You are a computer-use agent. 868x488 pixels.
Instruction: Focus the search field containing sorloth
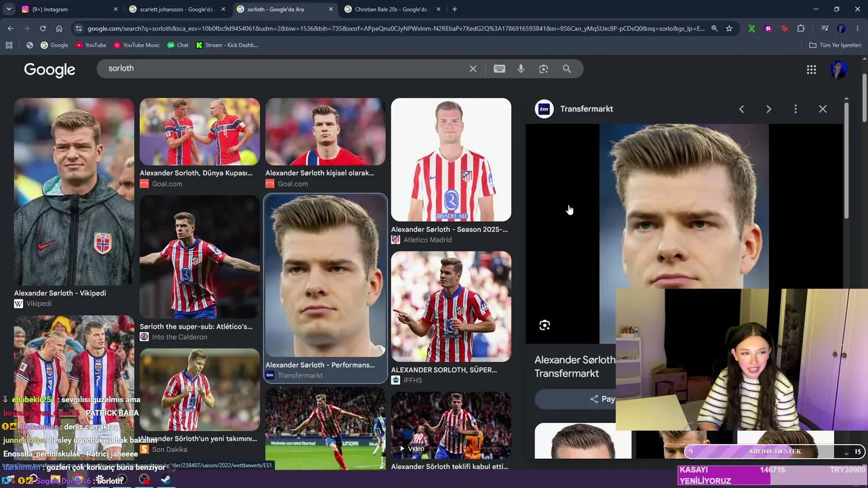coord(285,68)
